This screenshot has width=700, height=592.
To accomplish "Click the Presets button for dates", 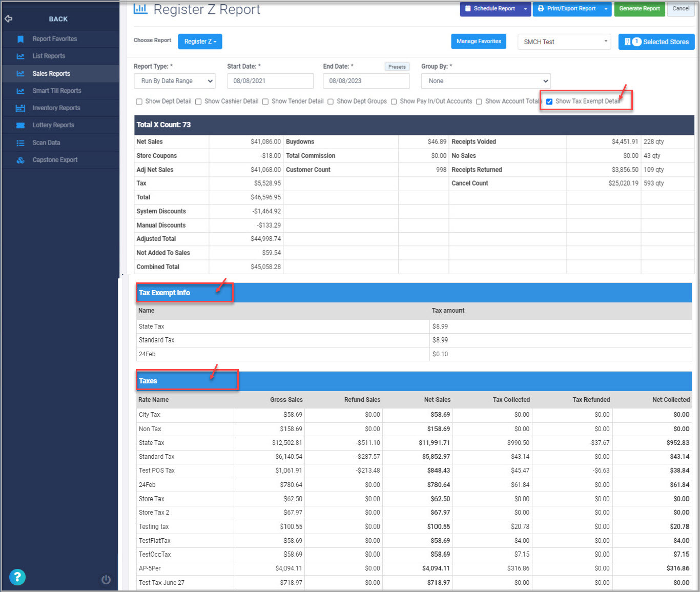I will click(397, 67).
